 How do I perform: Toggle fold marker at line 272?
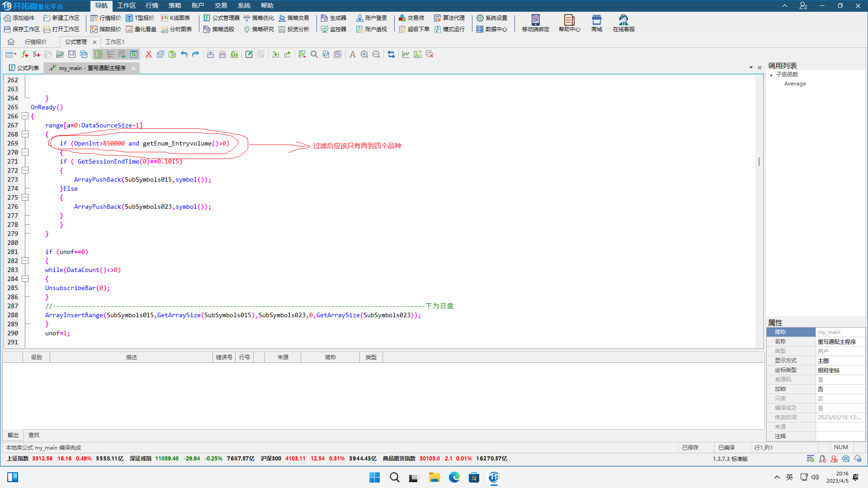pyautogui.click(x=25, y=170)
